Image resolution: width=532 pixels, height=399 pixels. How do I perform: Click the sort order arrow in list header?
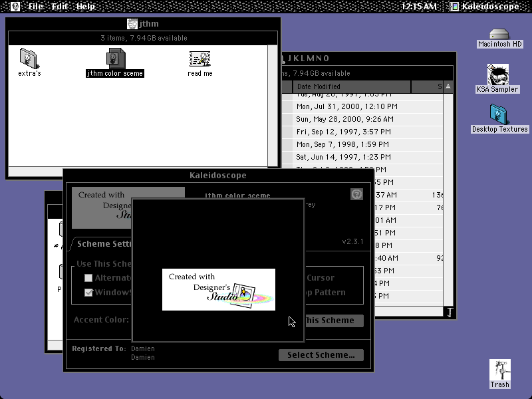coord(448,86)
